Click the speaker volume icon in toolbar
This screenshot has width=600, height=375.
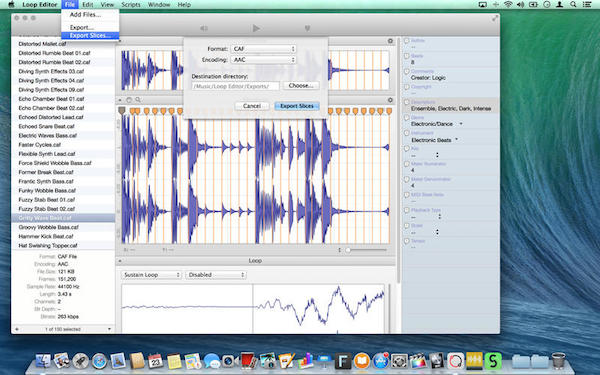[204, 28]
